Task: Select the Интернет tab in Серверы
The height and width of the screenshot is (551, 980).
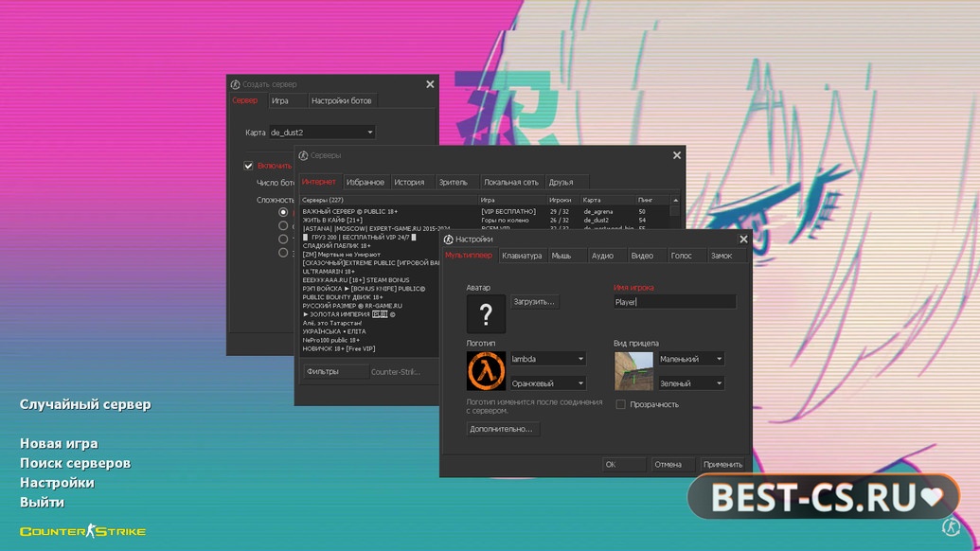Action: click(319, 183)
